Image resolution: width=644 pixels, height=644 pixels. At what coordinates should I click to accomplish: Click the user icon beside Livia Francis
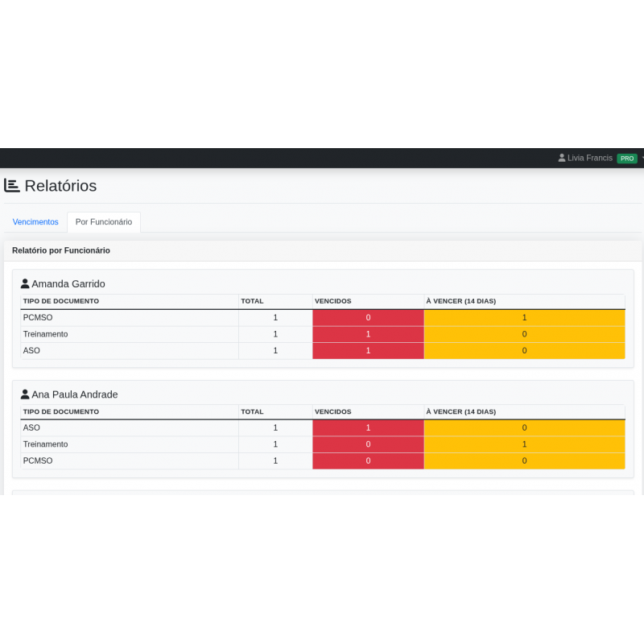(x=562, y=159)
